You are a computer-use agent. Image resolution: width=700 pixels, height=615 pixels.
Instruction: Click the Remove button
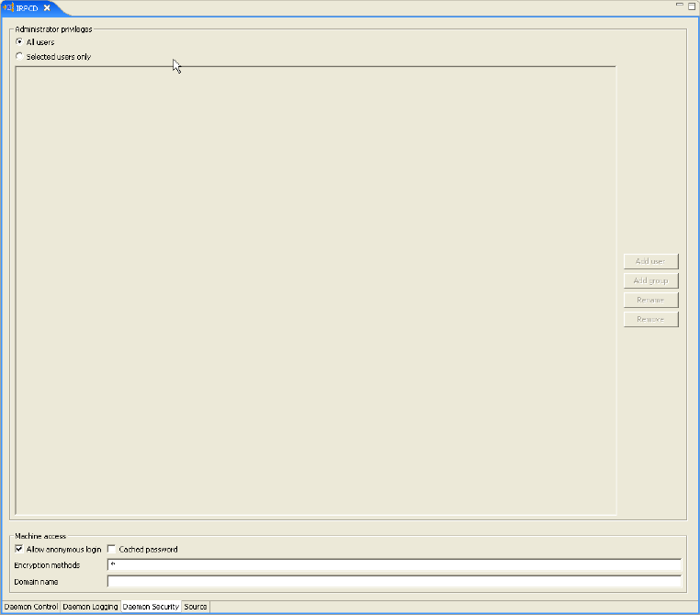tap(650, 319)
